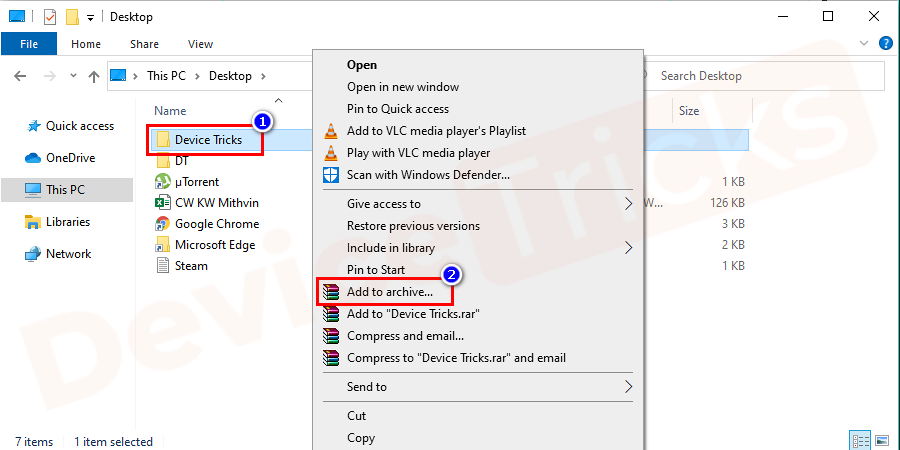The image size is (900, 450).
Task: Select the Google Chrome file name
Action: (217, 224)
